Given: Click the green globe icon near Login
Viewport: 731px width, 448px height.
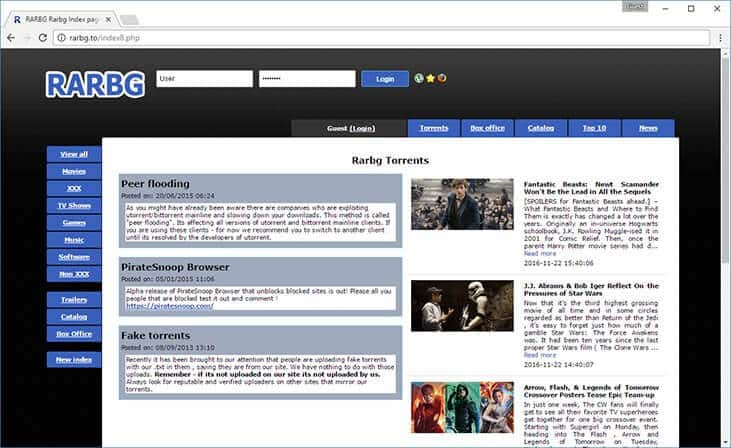Looking at the screenshot, I should 419,78.
